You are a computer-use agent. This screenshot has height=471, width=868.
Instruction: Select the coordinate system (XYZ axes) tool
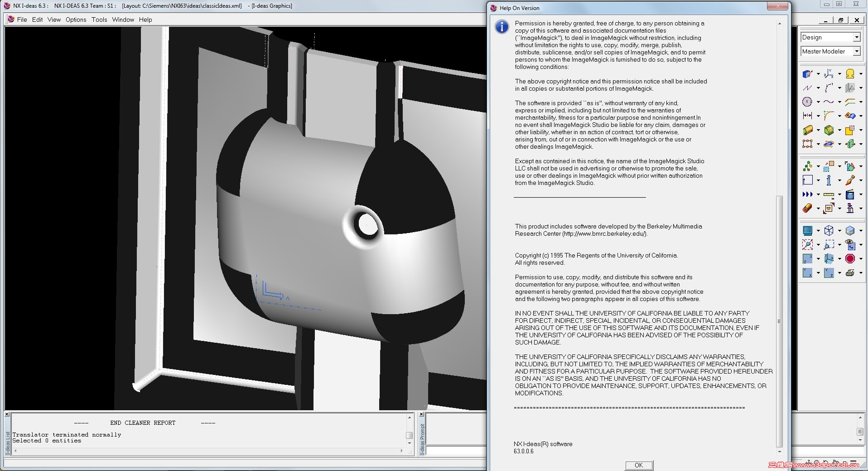pos(829,73)
